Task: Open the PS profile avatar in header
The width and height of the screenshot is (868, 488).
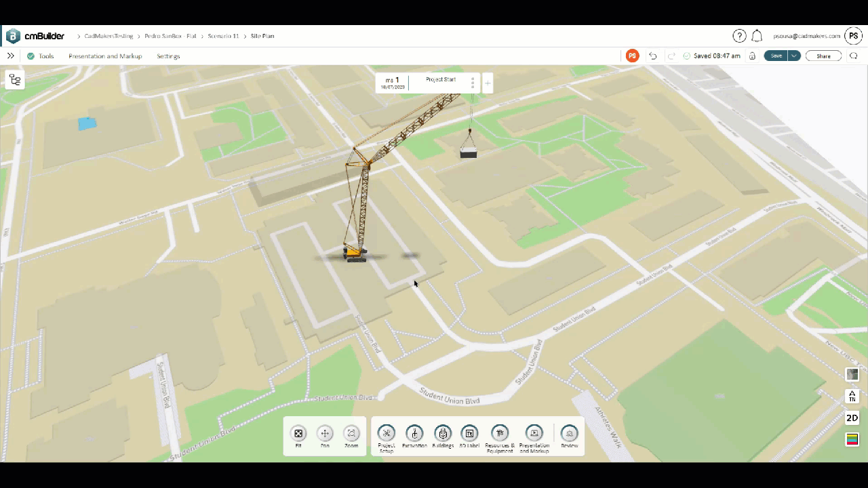Action: (853, 36)
